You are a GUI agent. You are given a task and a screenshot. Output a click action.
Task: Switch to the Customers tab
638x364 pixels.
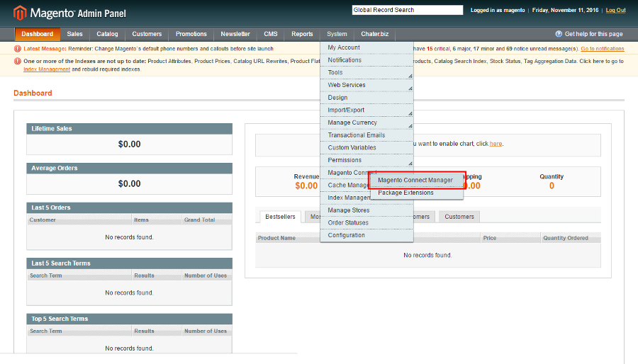tap(459, 217)
